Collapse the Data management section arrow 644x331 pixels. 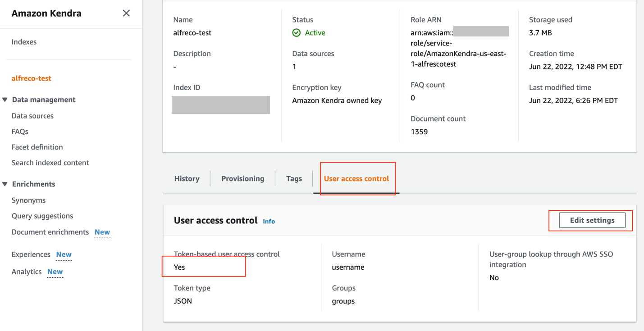click(x=5, y=100)
